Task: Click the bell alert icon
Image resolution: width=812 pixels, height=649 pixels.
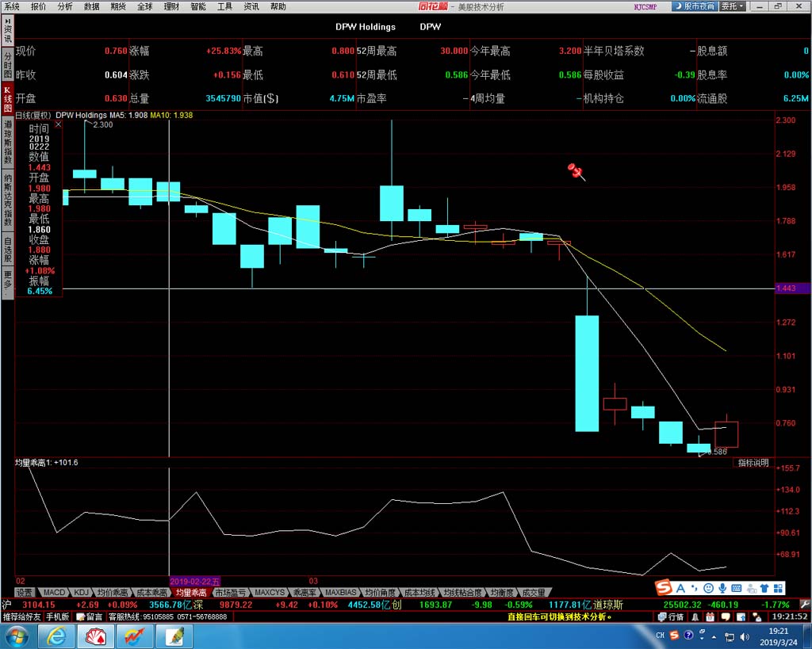Action: pos(695,617)
